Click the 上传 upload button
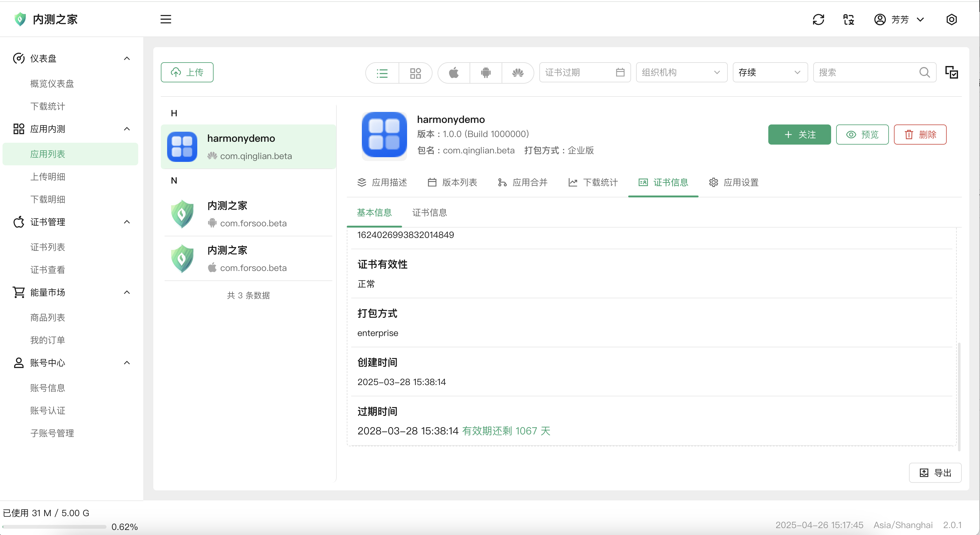This screenshot has width=980, height=535. (187, 72)
